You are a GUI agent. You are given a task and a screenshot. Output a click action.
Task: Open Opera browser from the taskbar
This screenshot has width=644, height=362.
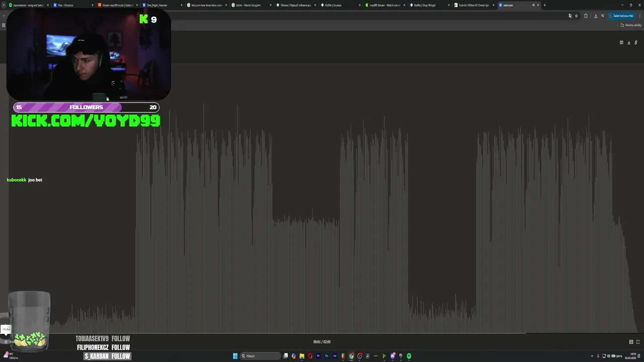[x=310, y=356]
